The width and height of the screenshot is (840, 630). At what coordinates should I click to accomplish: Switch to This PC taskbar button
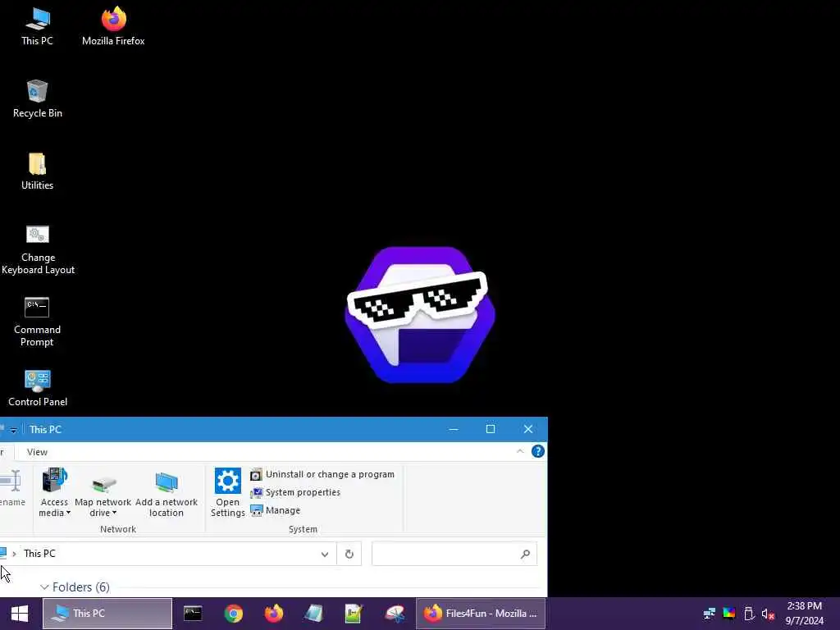pyautogui.click(x=107, y=614)
